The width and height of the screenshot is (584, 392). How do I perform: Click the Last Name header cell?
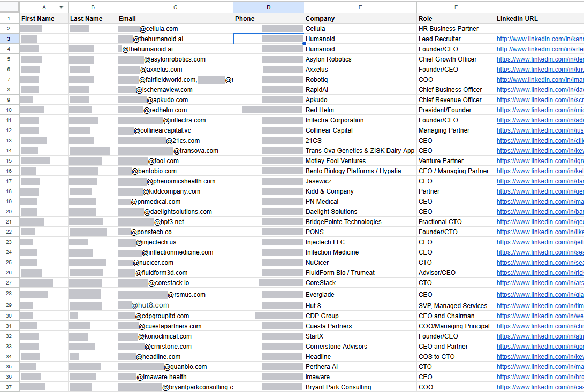click(93, 19)
